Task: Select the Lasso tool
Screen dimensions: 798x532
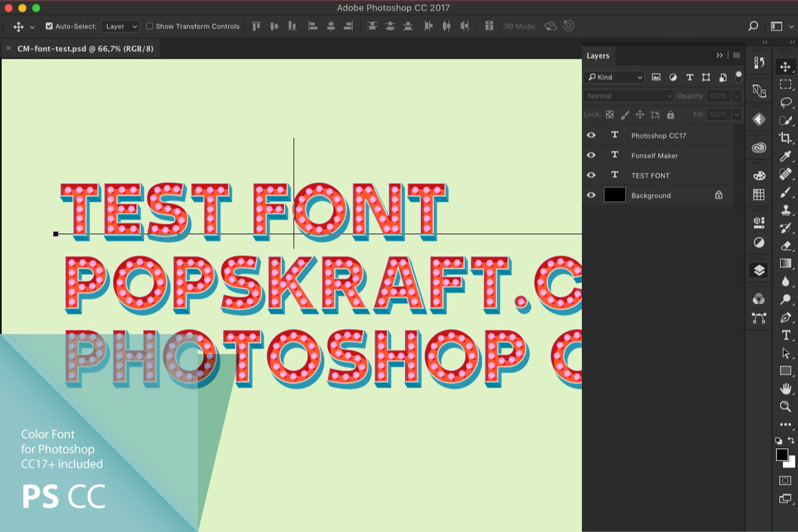Action: tap(785, 102)
